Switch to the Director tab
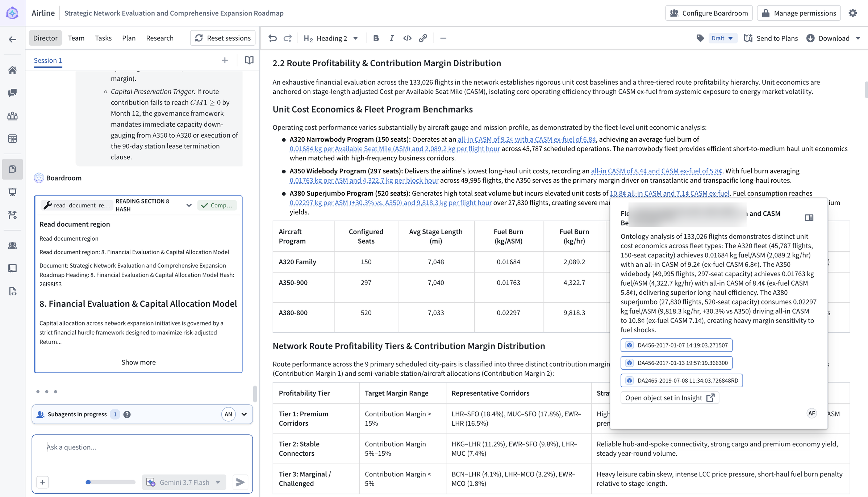 [x=45, y=38]
